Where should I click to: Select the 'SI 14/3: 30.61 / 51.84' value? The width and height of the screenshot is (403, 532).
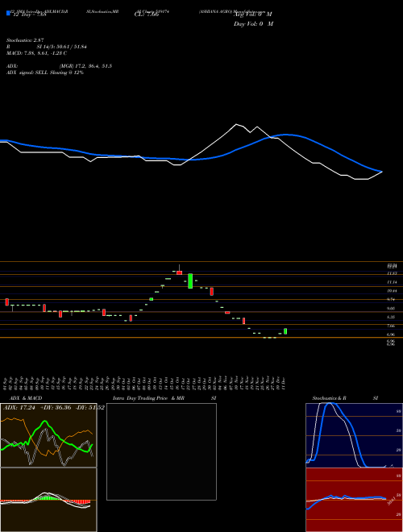(x=62, y=47)
